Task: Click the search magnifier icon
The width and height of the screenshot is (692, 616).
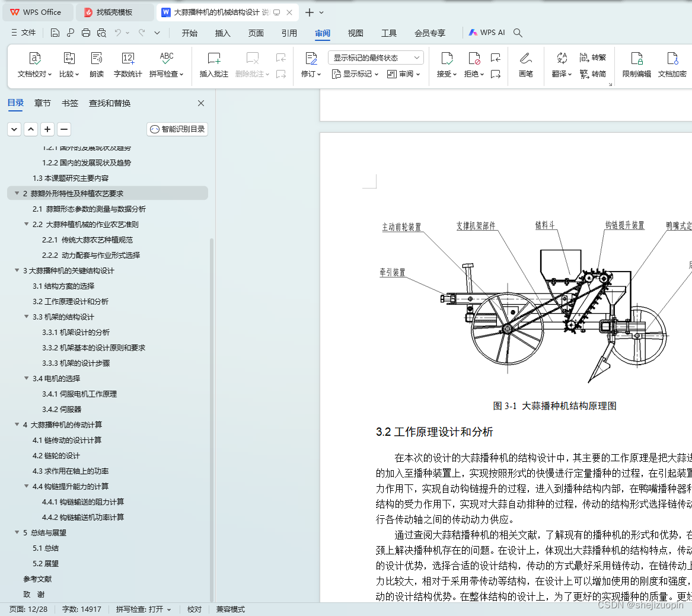Action: (x=518, y=33)
